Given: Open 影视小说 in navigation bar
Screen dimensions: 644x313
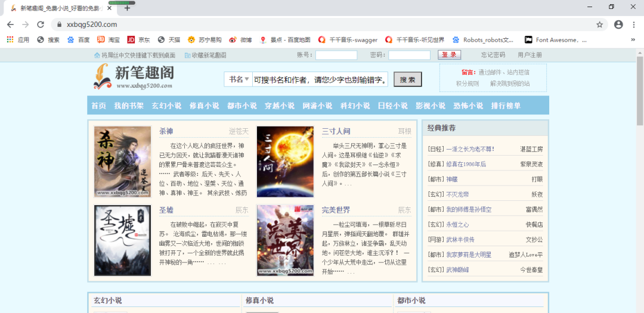Looking at the screenshot, I should [431, 106].
